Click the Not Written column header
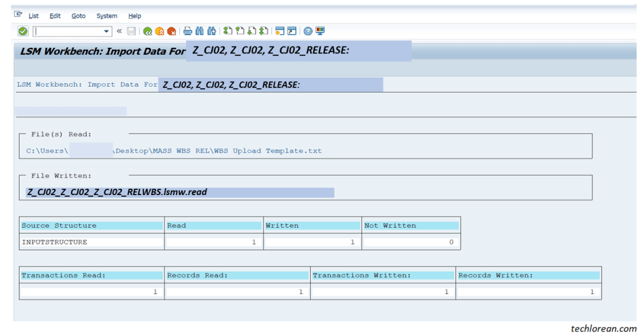Image resolution: width=644 pixels, height=336 pixels. (411, 225)
